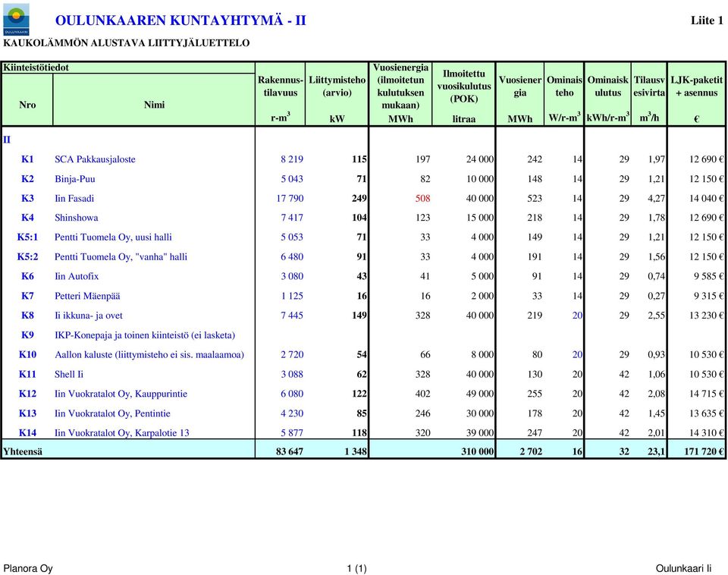Select the building volume "8 219"
This screenshot has height=575, width=728.
click(x=292, y=159)
